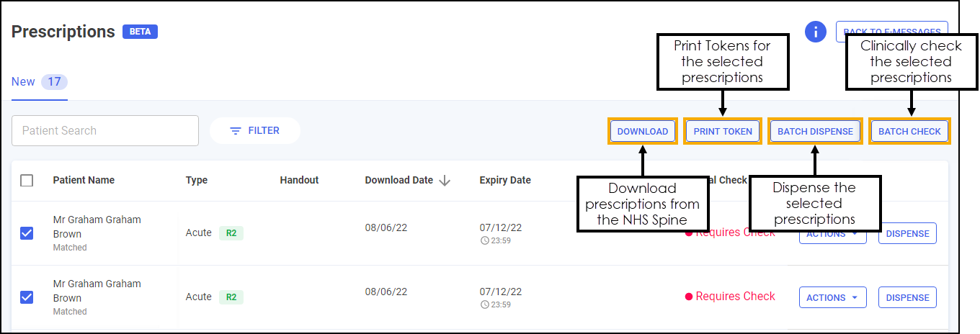980x334 pixels.
Task: Expand the ACTIONS dropdown in second row
Action: pos(832,298)
